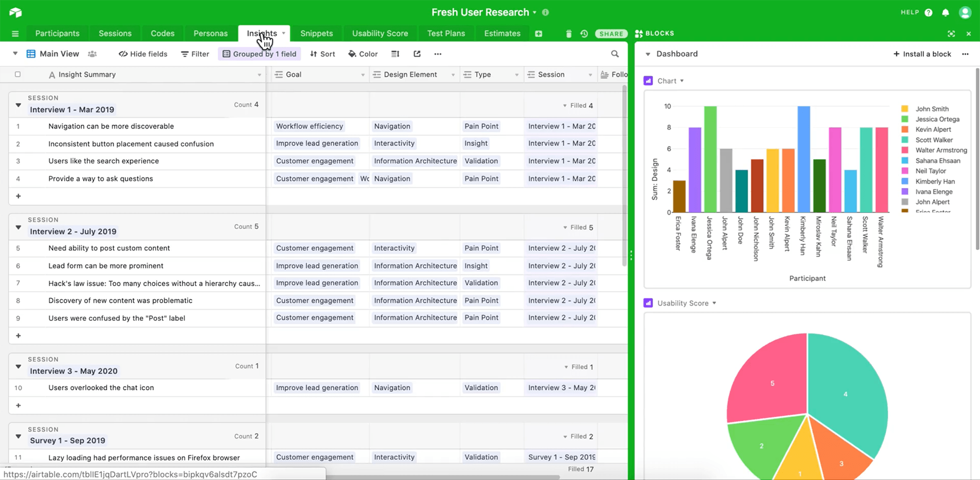
Task: Open the revision history clock icon
Action: pos(584,34)
